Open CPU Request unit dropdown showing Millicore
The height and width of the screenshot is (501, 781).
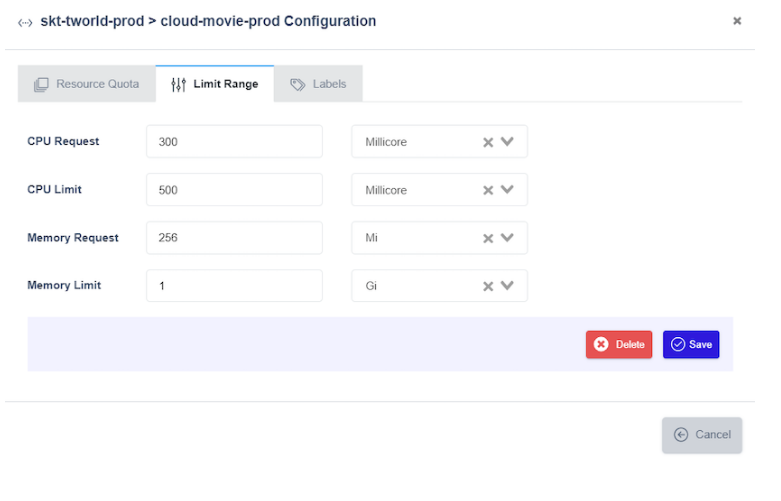(439, 141)
